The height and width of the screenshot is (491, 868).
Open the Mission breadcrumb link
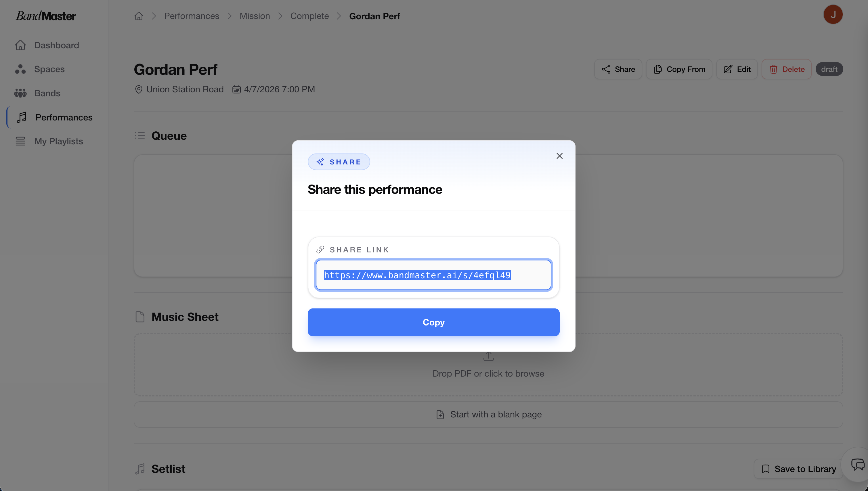tap(255, 16)
